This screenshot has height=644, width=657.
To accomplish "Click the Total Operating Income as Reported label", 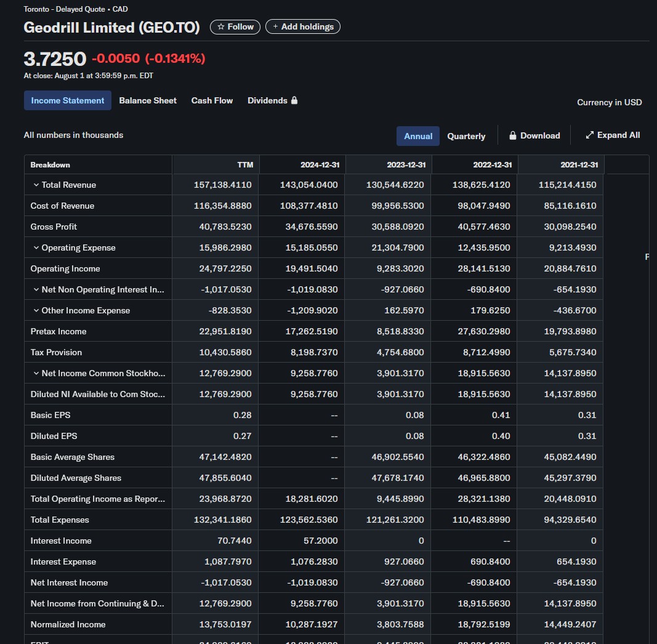I will click(98, 499).
